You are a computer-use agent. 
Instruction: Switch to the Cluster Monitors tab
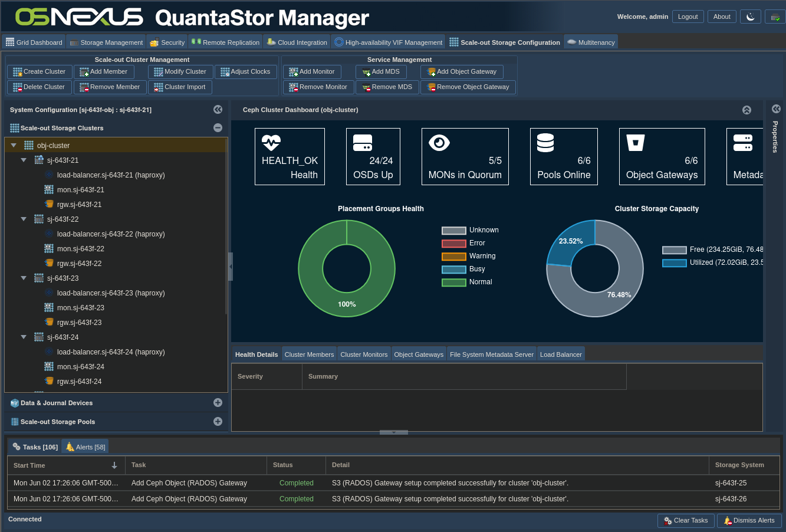click(x=364, y=354)
